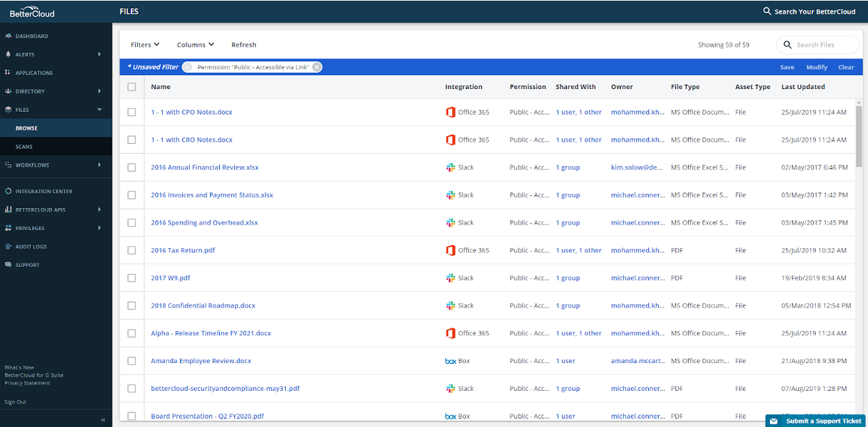Collapse the sidebar using the double-chevron icon
Screen dimensions: 868x427
(x=103, y=420)
